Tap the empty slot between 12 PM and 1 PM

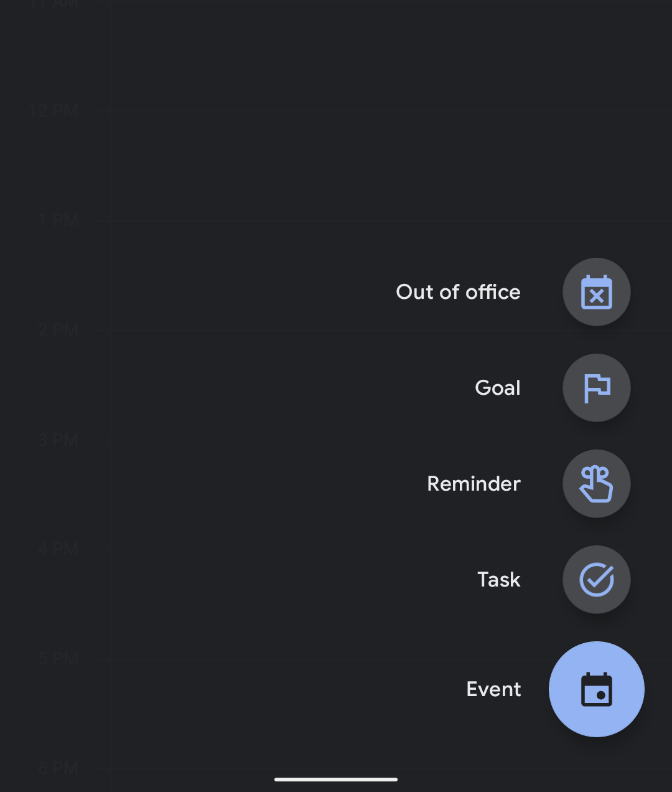pos(392,166)
